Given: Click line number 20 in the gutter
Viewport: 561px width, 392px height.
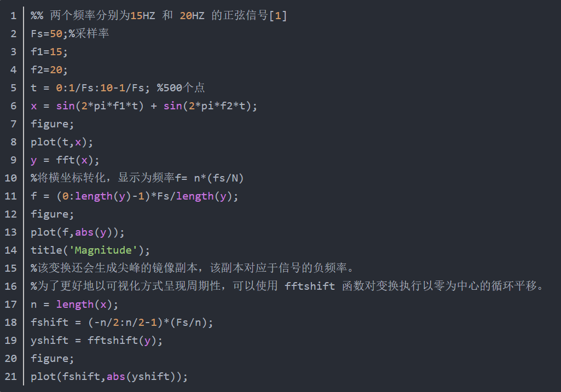Looking at the screenshot, I should click(11, 359).
